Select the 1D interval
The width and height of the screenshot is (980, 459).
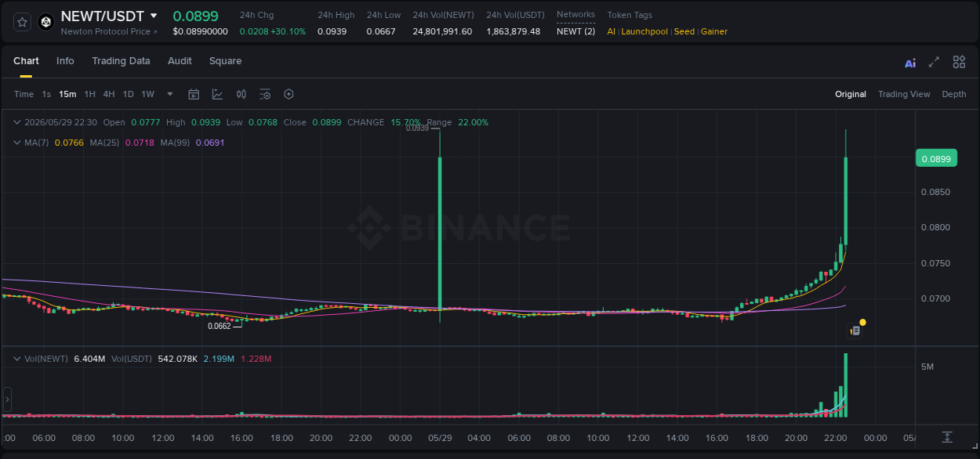(129, 94)
